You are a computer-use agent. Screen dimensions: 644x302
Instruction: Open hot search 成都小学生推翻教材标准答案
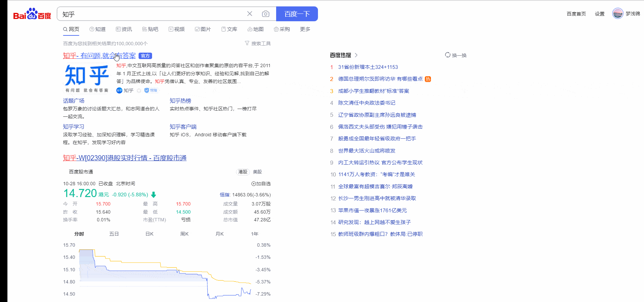pos(374,91)
